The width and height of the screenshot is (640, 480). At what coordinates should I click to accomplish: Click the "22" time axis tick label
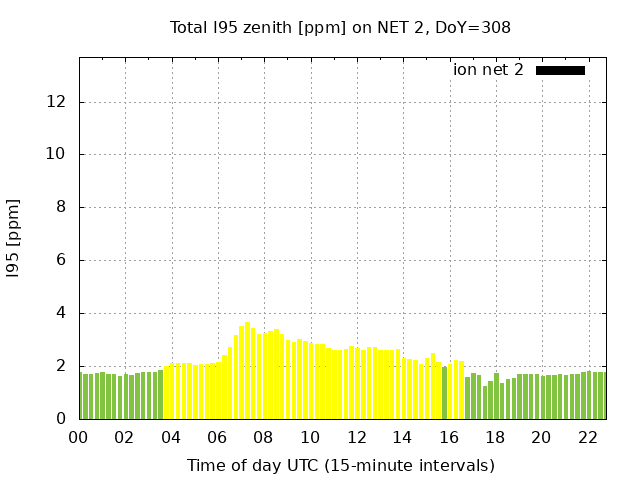[x=587, y=437]
